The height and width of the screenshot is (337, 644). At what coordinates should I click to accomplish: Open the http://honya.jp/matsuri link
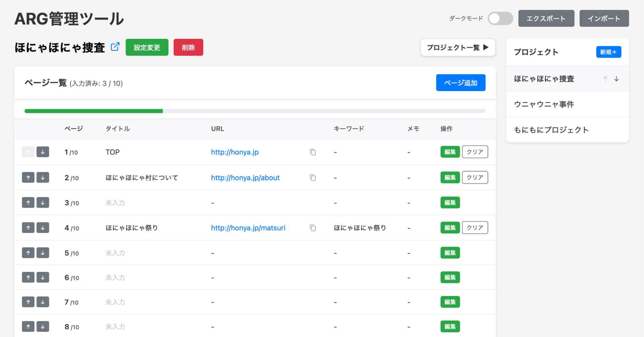(x=248, y=228)
